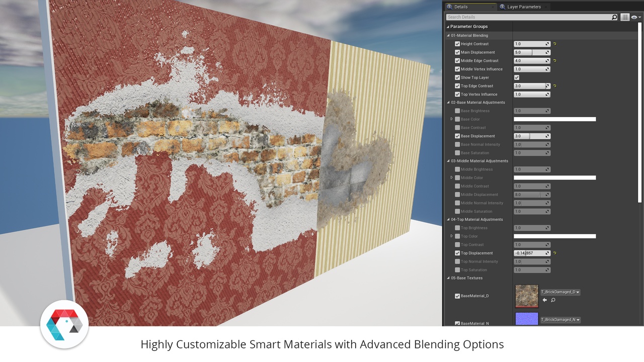The height and width of the screenshot is (362, 644).
Task: Click the Base Color white swatch
Action: tap(555, 119)
